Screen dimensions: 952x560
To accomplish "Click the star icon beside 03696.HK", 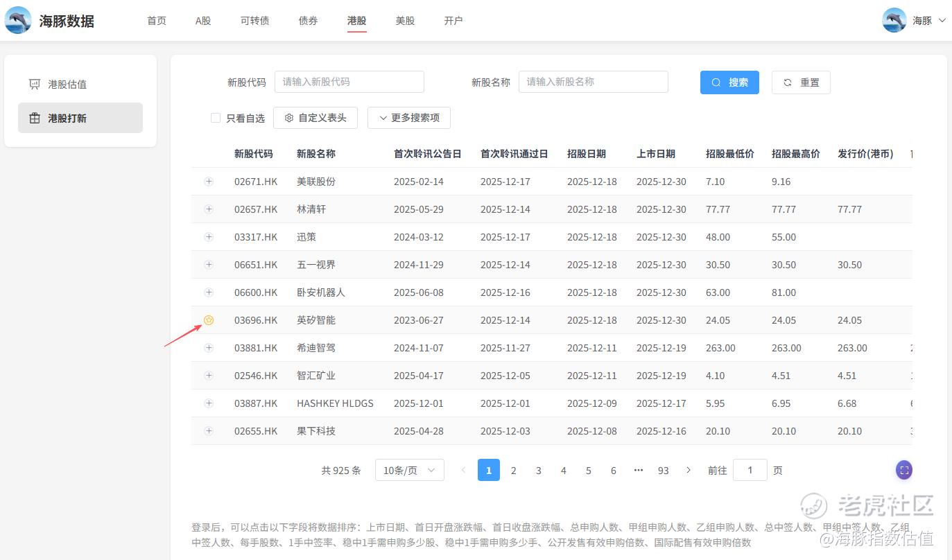I will tap(209, 320).
